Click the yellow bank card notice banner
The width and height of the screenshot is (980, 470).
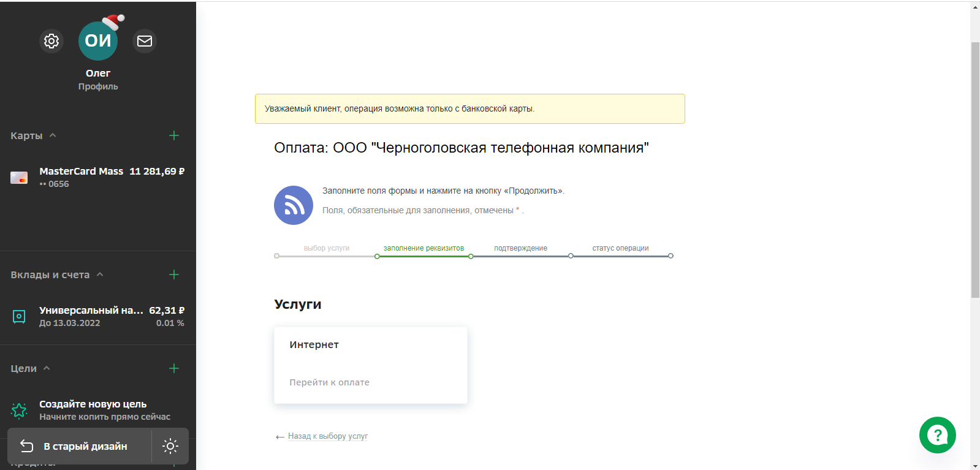(x=470, y=108)
